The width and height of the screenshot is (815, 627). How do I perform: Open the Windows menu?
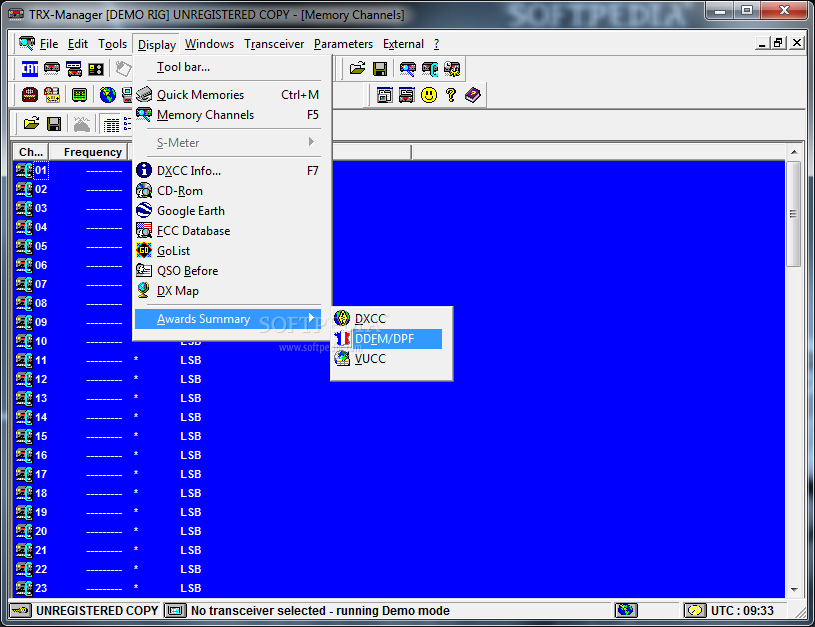click(x=209, y=44)
